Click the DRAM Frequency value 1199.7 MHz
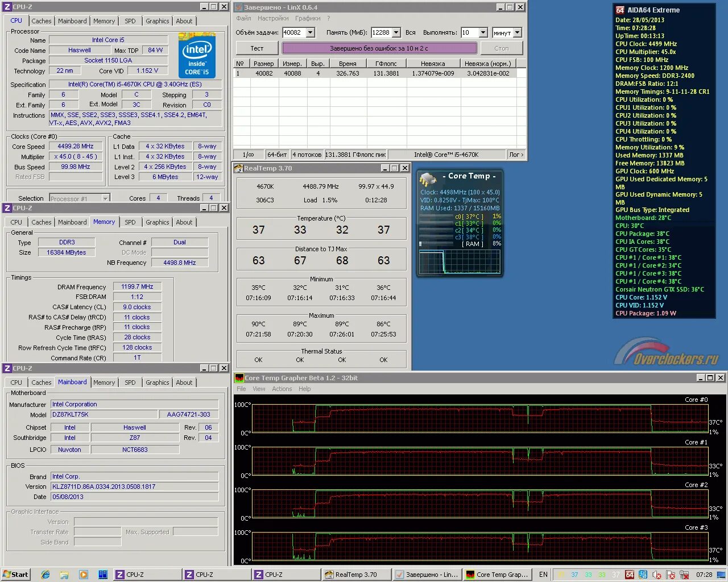The width and height of the screenshot is (728, 582). pos(137,286)
